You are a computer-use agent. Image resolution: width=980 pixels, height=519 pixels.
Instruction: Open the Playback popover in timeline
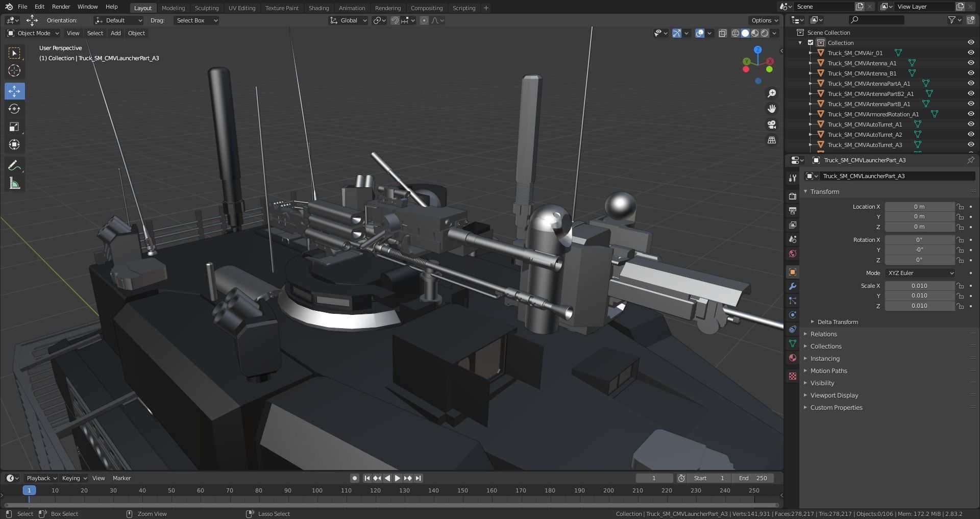(41, 478)
